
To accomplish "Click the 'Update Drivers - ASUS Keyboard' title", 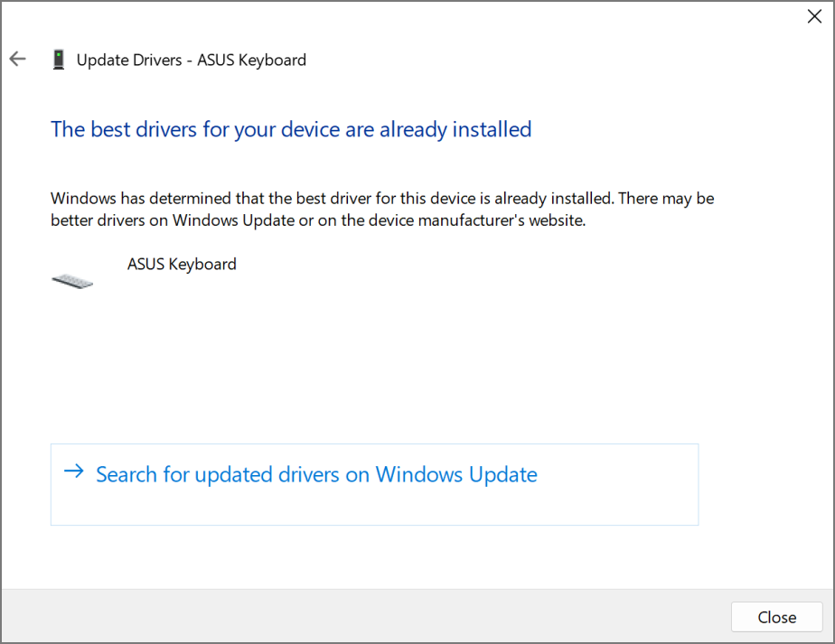I will [x=192, y=60].
